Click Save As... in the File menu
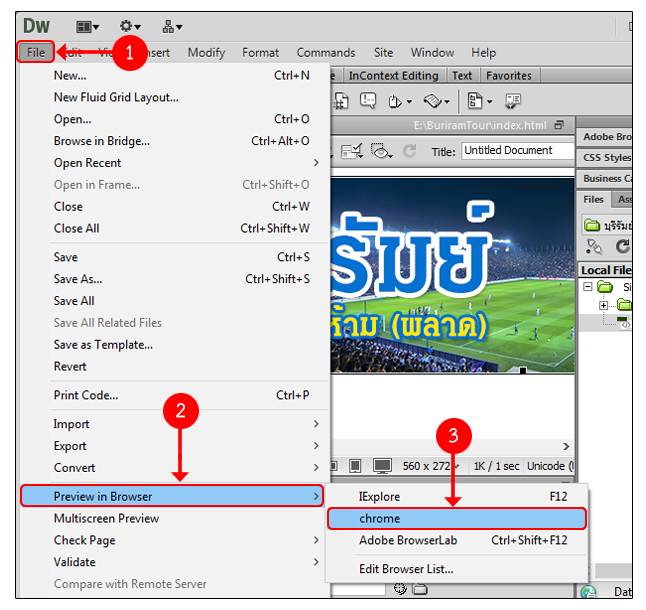The height and width of the screenshot is (610, 646). 78,279
